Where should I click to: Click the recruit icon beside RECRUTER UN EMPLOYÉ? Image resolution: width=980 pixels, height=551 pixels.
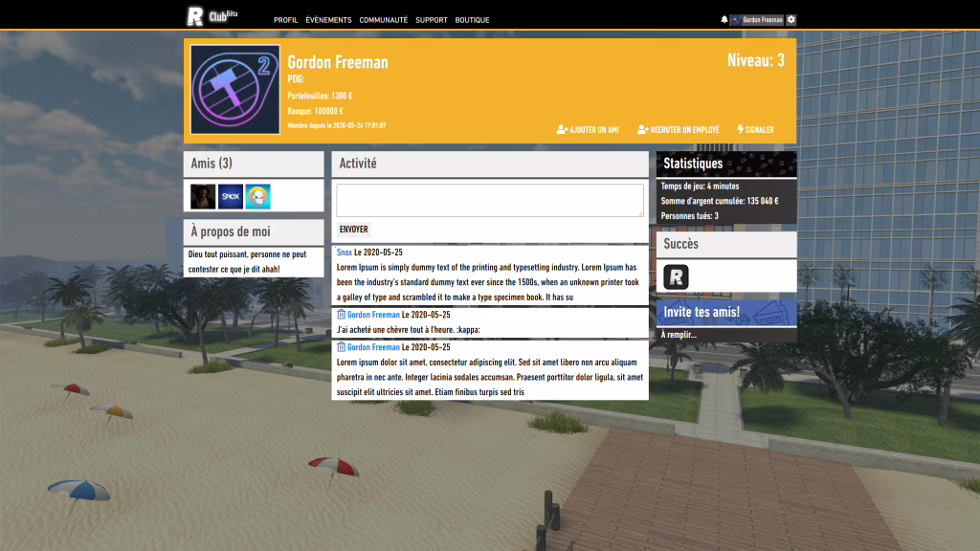click(x=642, y=130)
